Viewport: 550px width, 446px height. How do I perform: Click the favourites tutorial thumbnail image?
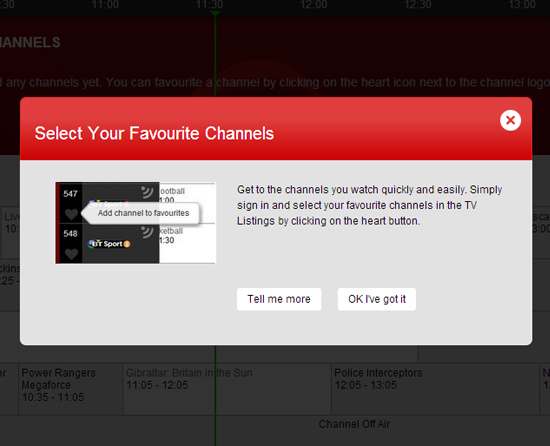(135, 223)
